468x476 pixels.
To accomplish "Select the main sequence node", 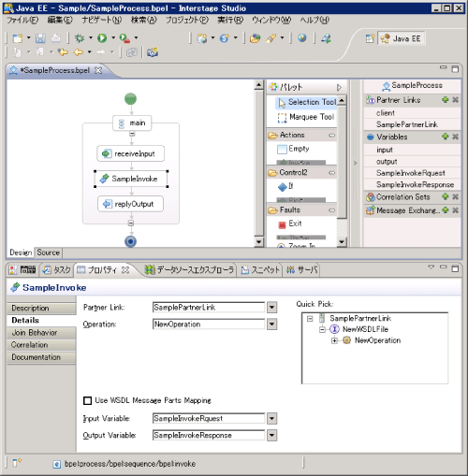I will [132, 123].
